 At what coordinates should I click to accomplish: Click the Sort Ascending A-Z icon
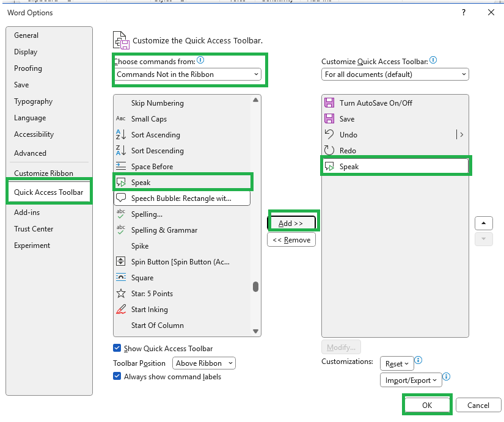(120, 134)
